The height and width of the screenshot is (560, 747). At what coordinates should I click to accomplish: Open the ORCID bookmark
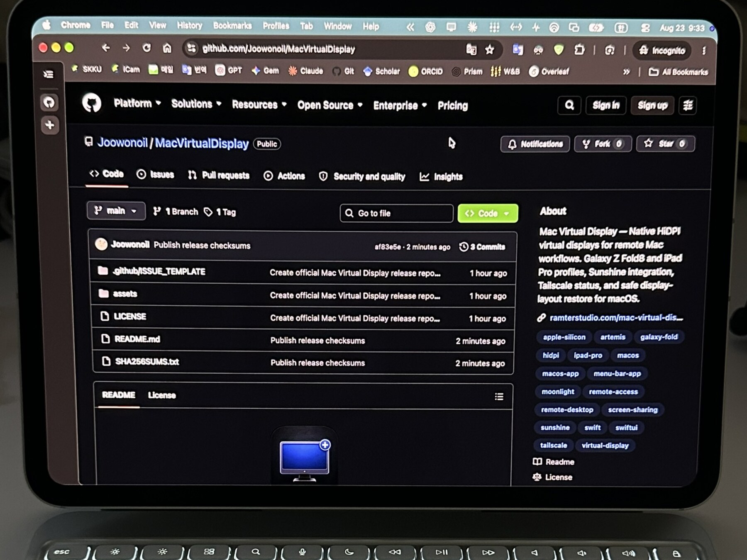(426, 71)
